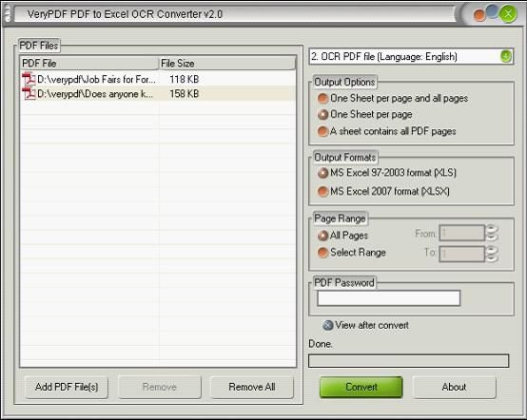Image resolution: width=527 pixels, height=420 pixels.
Task: Click the To page spinner arrows
Action: click(x=492, y=254)
